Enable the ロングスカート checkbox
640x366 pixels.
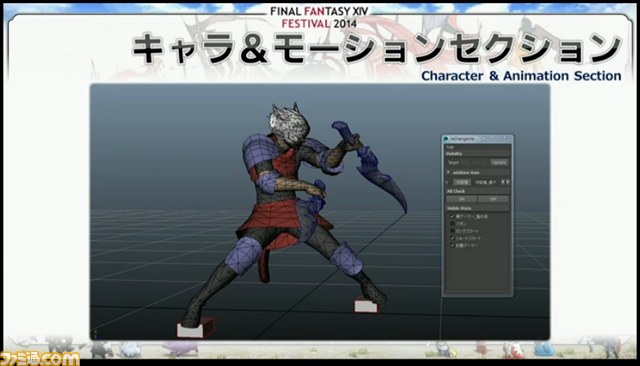[453, 231]
